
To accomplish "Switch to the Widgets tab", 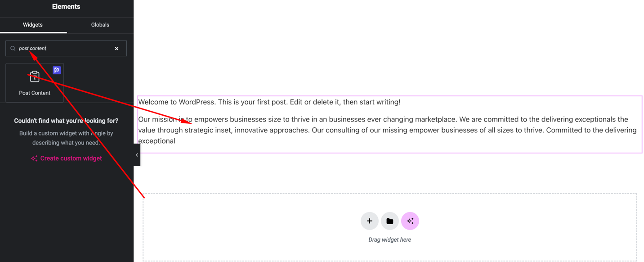I will [x=33, y=25].
